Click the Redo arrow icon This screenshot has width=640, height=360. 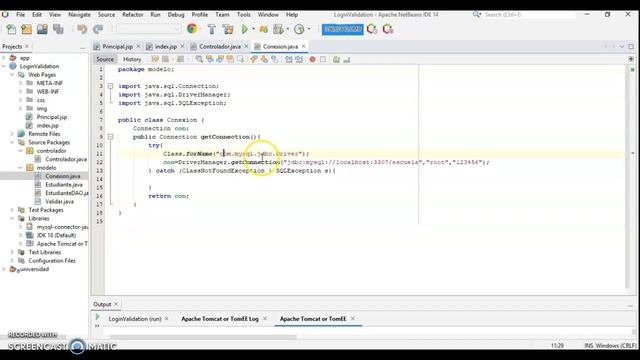[98, 29]
